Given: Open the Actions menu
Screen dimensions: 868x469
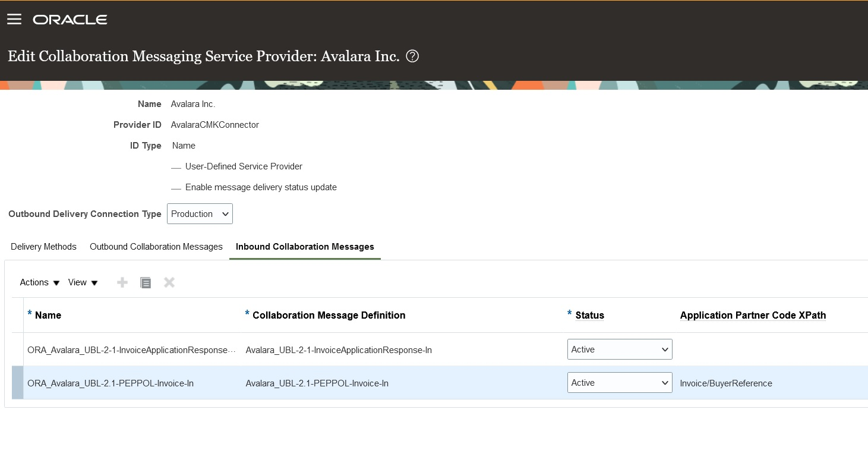Looking at the screenshot, I should (x=38, y=282).
